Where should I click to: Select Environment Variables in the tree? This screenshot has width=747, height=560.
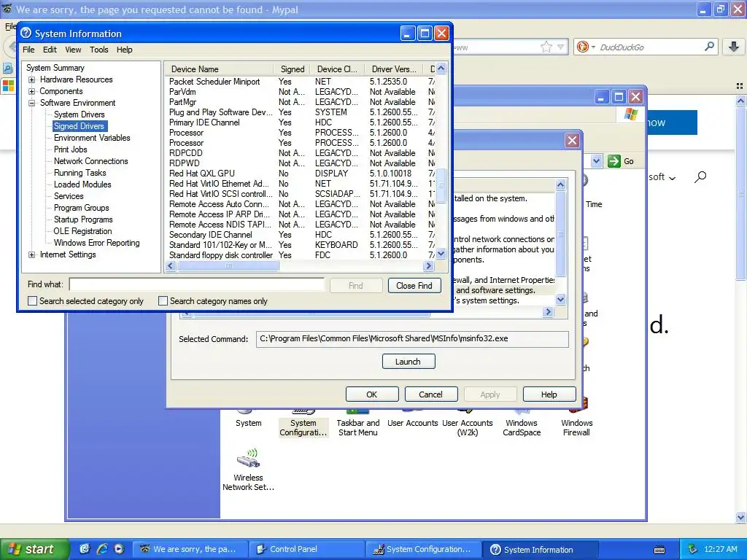coord(92,138)
